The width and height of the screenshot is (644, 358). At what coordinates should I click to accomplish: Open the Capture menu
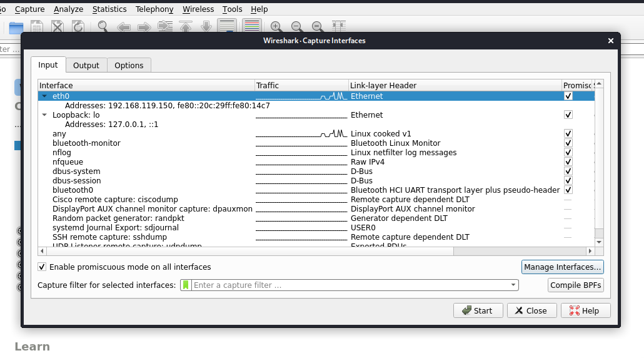(29, 9)
